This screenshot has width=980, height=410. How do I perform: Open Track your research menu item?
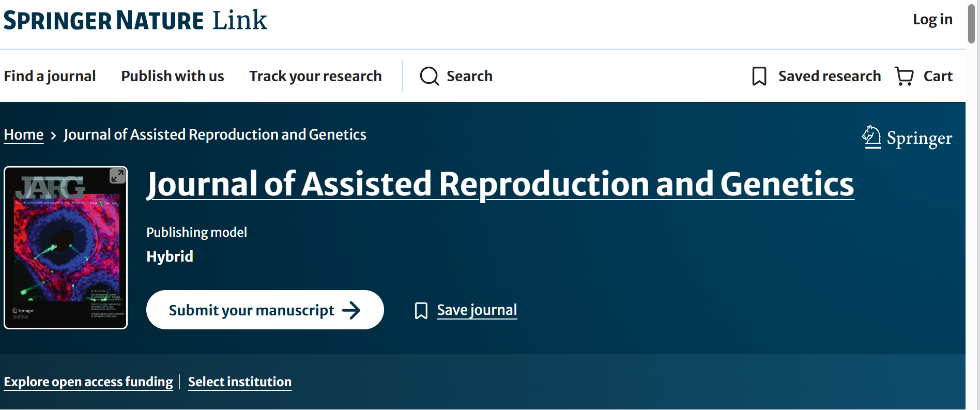(x=315, y=76)
